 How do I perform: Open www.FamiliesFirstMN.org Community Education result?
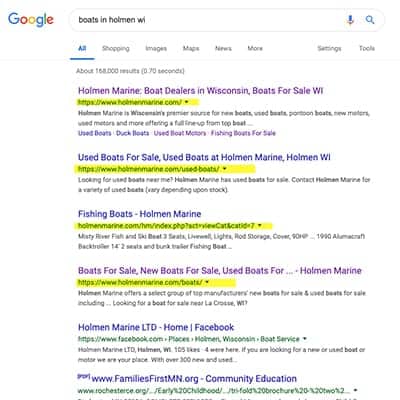(194, 379)
